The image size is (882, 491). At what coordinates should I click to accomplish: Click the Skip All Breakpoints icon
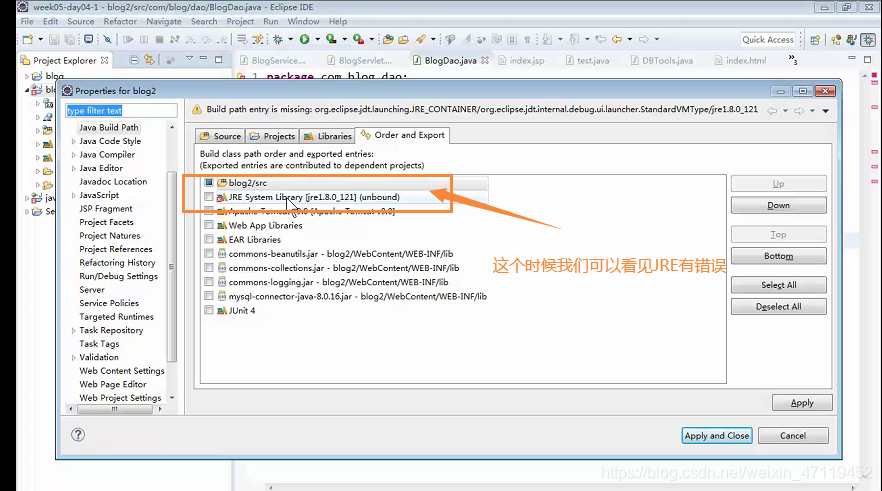pyautogui.click(x=107, y=39)
